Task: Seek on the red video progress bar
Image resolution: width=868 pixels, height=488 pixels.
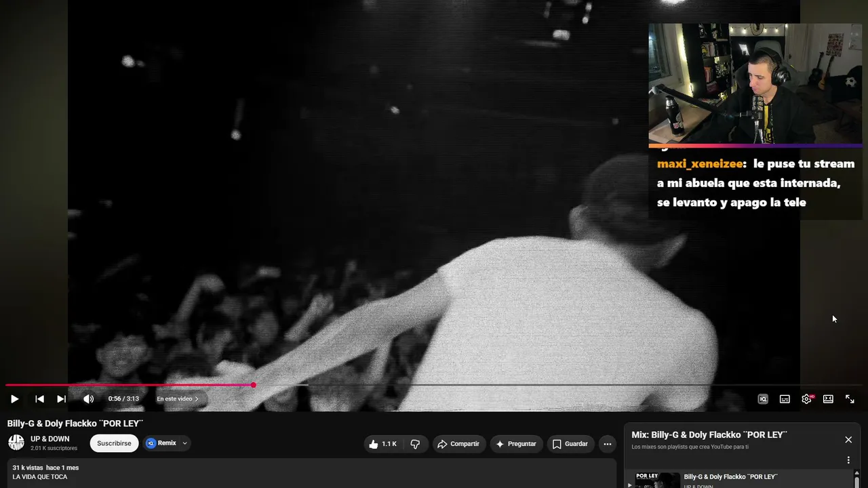Action: (434, 385)
